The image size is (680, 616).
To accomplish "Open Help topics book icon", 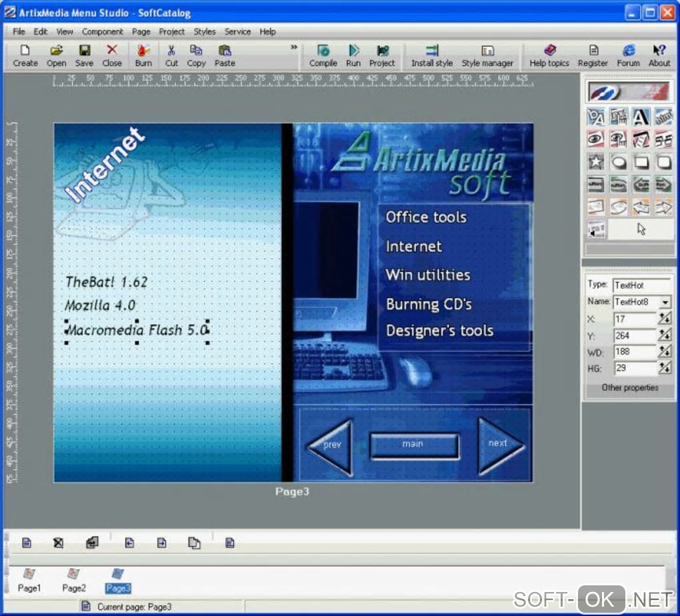I will (x=549, y=55).
